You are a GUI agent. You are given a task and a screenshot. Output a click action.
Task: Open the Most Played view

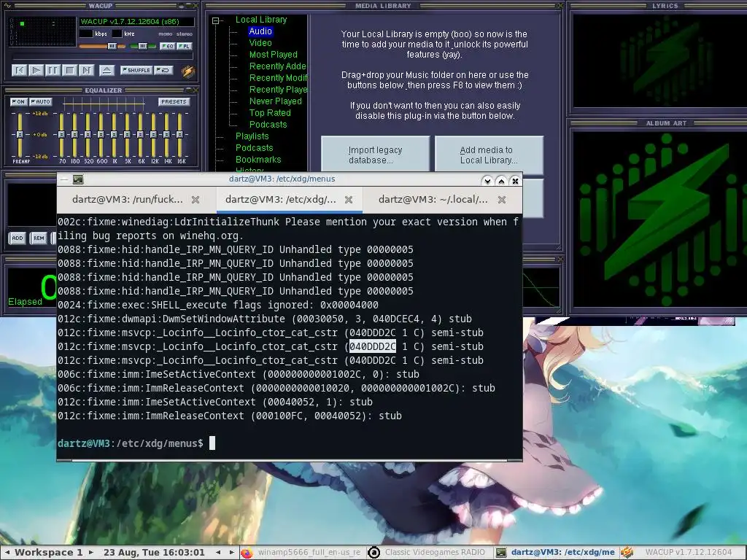tap(274, 55)
